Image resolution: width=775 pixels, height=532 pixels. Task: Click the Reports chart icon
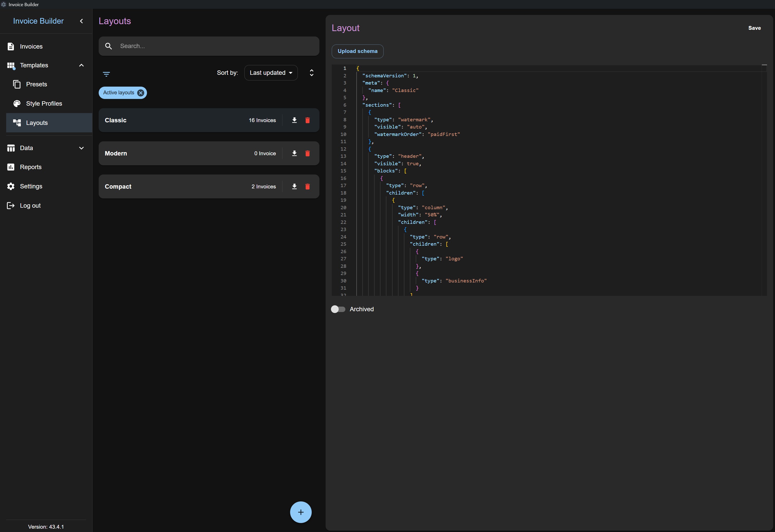coord(11,167)
